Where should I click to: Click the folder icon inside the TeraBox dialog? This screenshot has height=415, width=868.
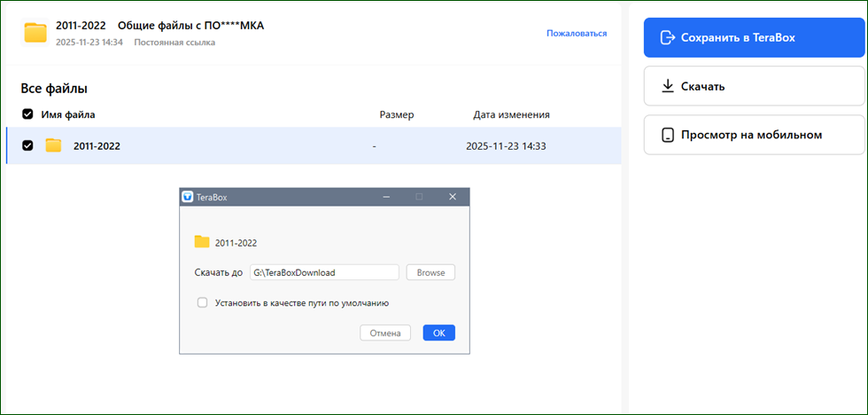[202, 242]
